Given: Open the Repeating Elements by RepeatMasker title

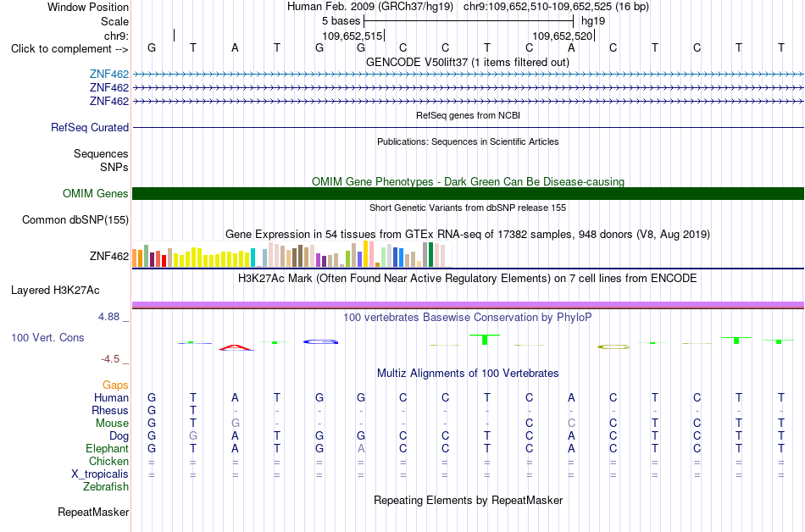Looking at the screenshot, I should (468, 500).
